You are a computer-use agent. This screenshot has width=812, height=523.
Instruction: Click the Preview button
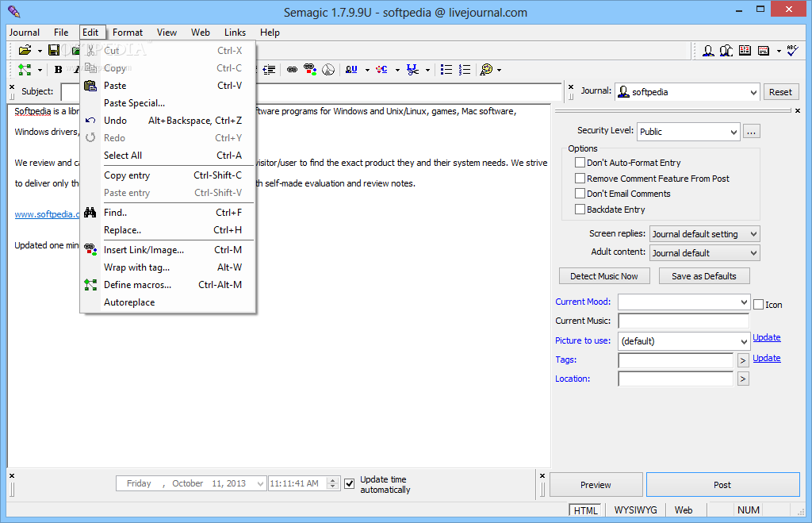(596, 485)
